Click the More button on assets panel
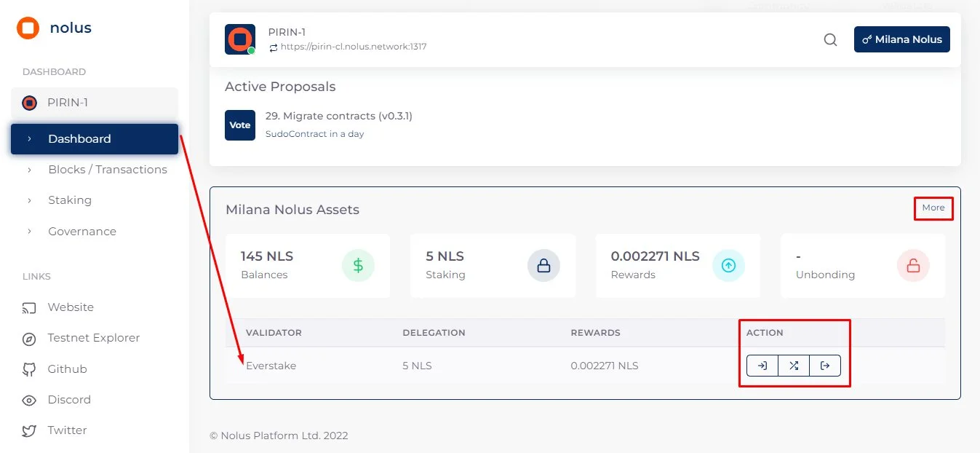 (x=933, y=208)
